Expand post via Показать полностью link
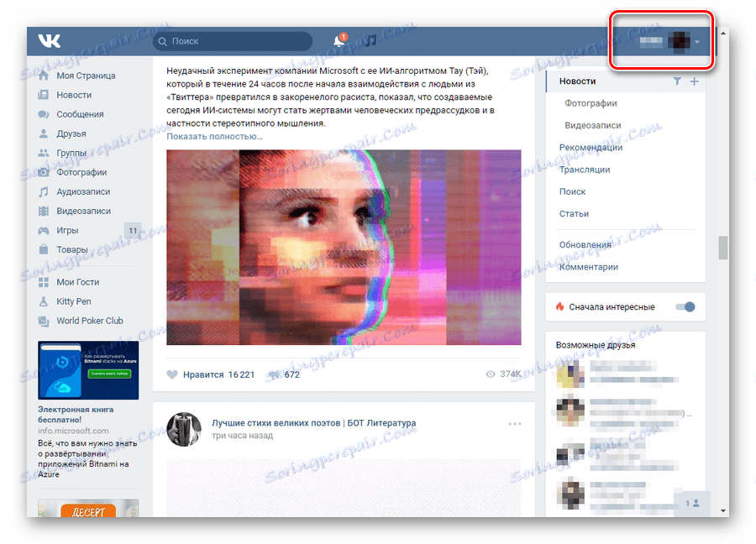 coord(214,136)
